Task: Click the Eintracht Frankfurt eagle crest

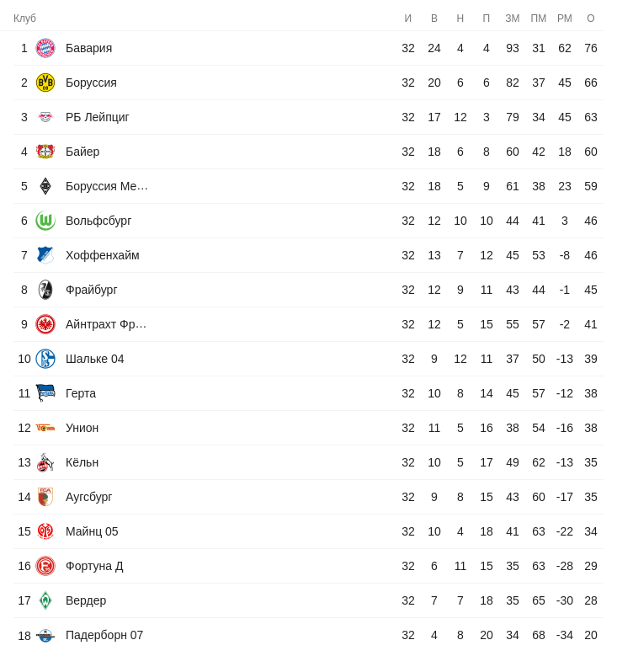Action: click(45, 324)
